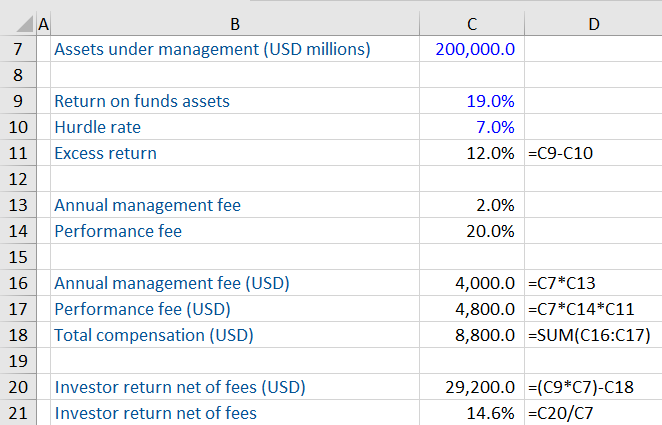Screen dimensions: 662x425
Task: Click the =C9-C10 formula text cell
Action: pyautogui.click(x=592, y=153)
